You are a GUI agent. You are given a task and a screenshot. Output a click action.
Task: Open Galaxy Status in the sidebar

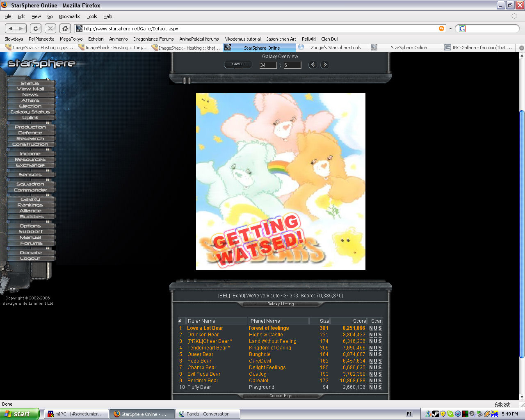click(x=30, y=112)
